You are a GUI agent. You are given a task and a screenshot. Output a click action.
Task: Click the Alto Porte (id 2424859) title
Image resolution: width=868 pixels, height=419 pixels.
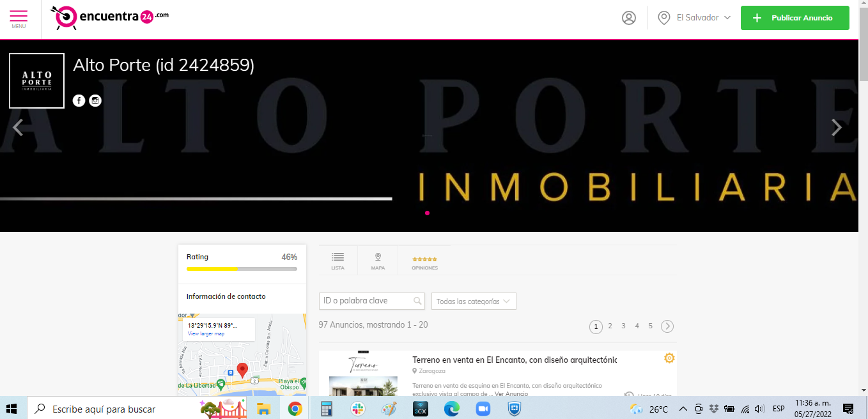pos(164,65)
